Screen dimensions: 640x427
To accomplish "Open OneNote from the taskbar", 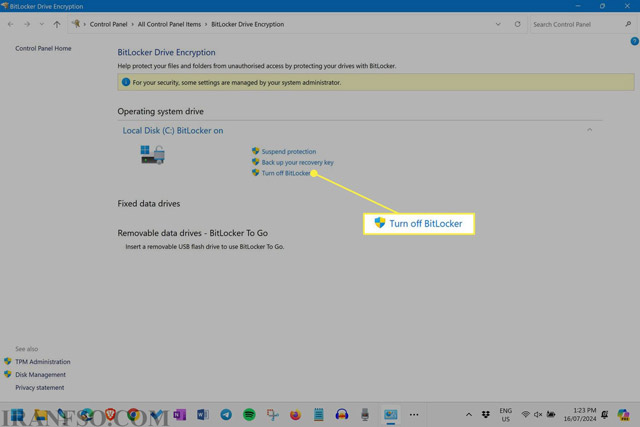I will pos(180,415).
